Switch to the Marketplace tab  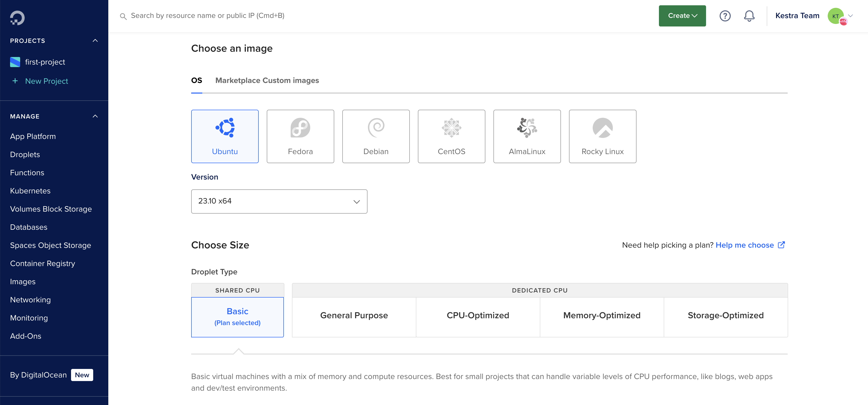pyautogui.click(x=238, y=81)
